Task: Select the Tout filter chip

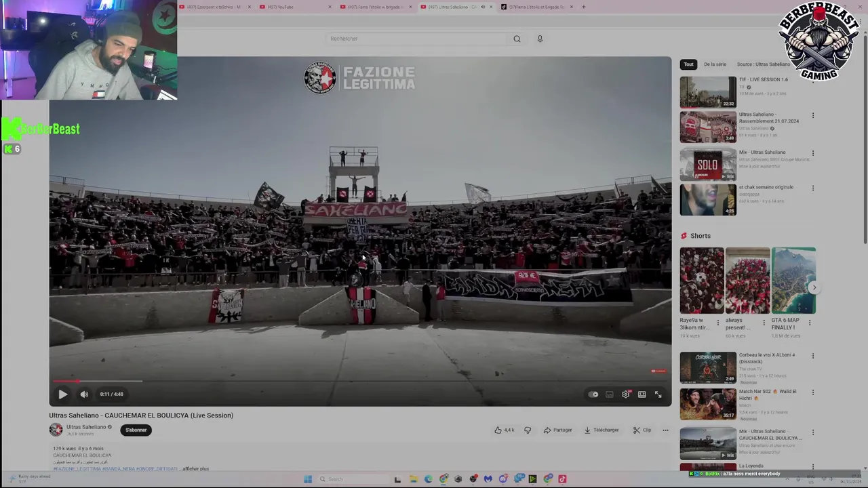Action: click(x=688, y=64)
